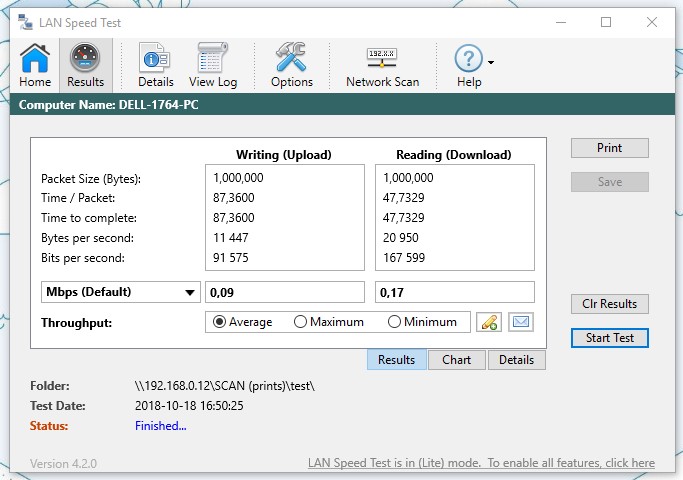Click the upload Mbps value field

pos(285,292)
